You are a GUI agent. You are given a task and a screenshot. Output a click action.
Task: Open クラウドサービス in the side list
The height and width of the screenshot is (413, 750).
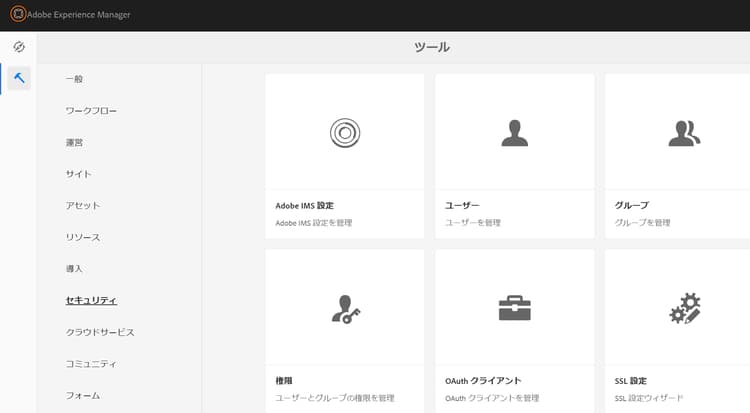click(x=100, y=332)
